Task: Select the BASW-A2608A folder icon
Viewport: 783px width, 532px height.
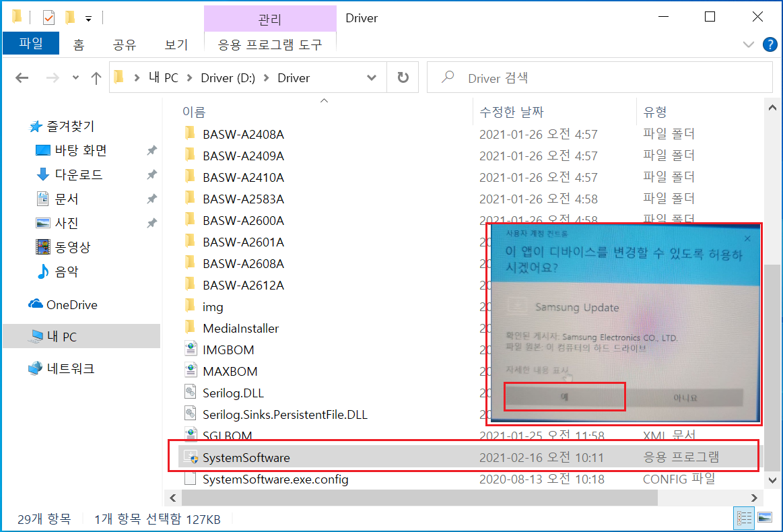Action: pos(190,263)
